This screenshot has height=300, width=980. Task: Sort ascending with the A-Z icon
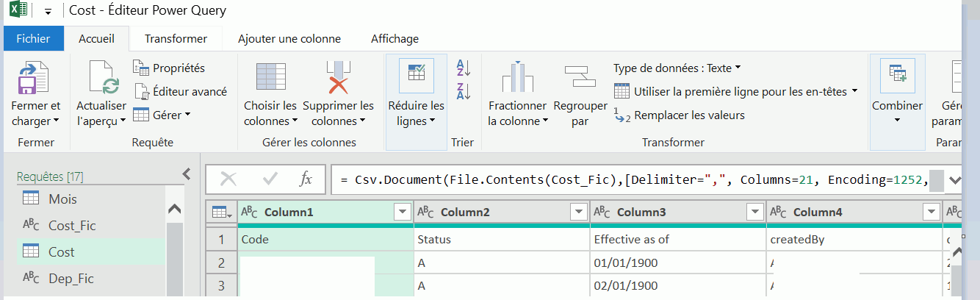pyautogui.click(x=464, y=68)
